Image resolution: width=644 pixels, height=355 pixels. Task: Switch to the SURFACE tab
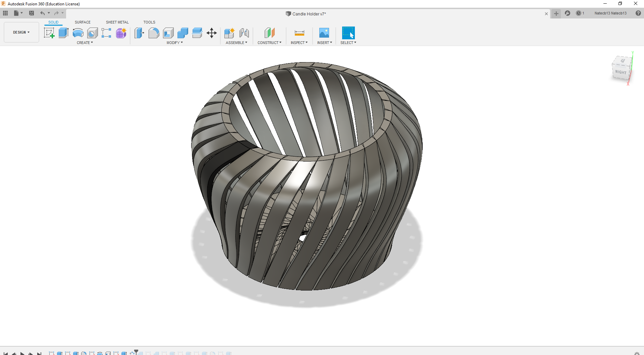coord(83,22)
